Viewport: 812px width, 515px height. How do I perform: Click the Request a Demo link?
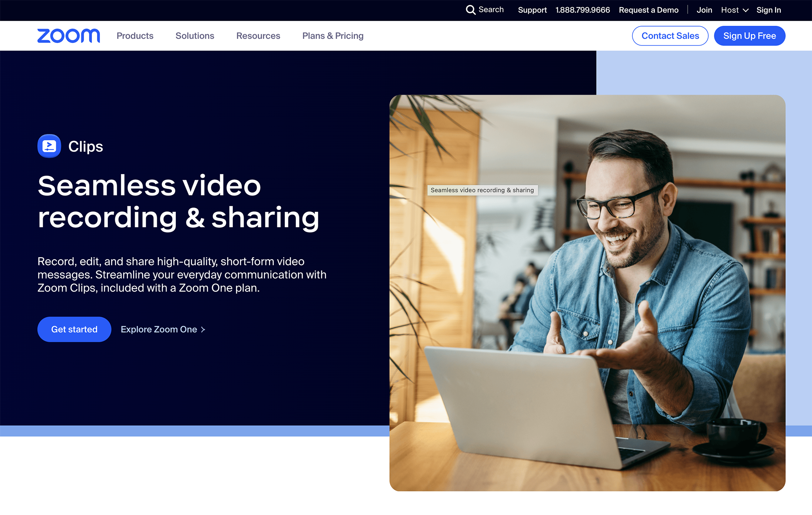648,10
